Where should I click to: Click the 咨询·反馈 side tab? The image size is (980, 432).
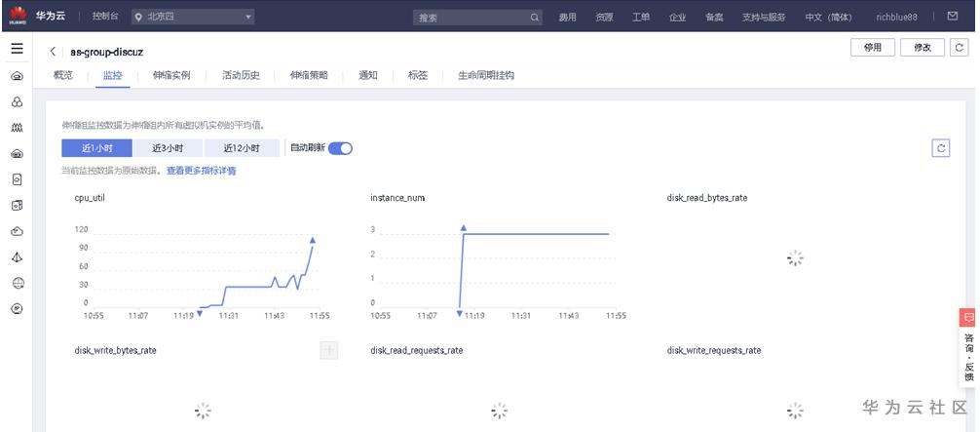coord(968,357)
